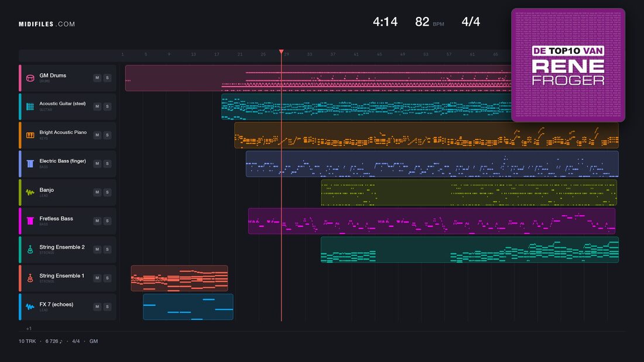This screenshot has width=644, height=362.
Task: Click the Rene Froger album cover thumbnail
Action: pos(568,65)
